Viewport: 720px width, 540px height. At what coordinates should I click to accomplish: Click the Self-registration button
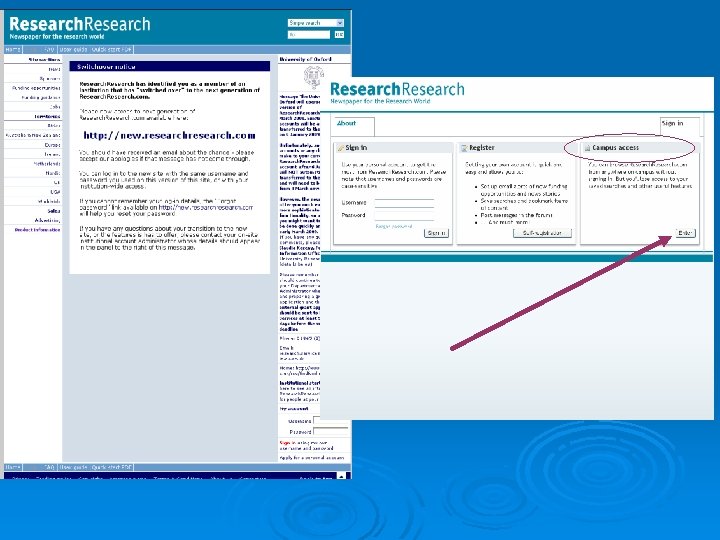pos(542,233)
